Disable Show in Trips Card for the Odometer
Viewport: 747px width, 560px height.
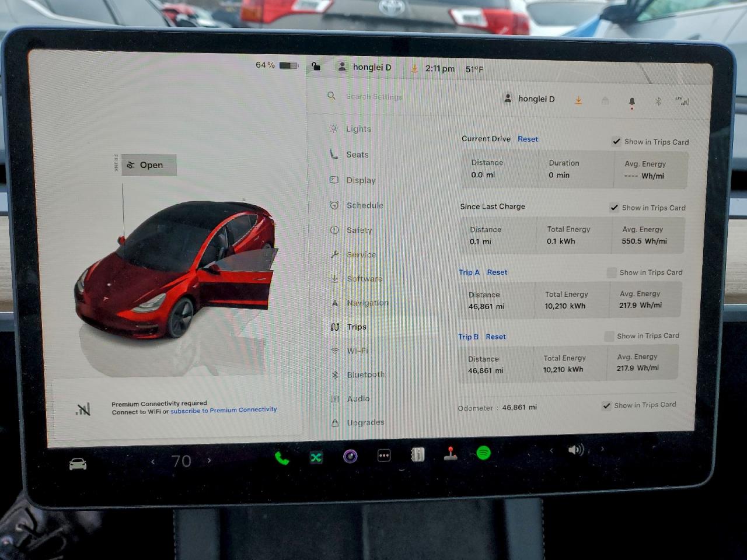click(607, 405)
